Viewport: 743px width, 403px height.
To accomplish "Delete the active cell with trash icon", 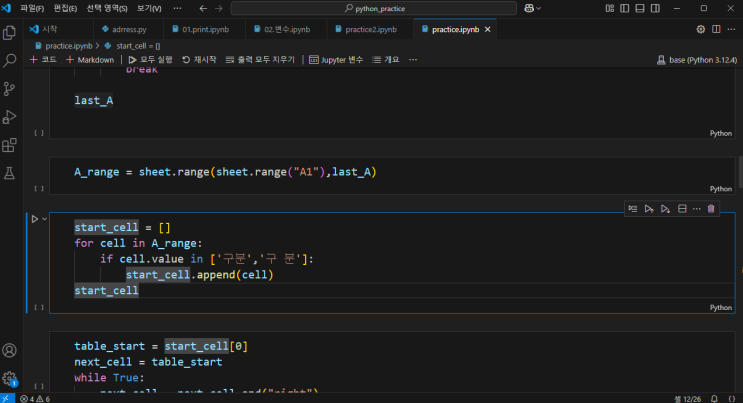I will 711,208.
